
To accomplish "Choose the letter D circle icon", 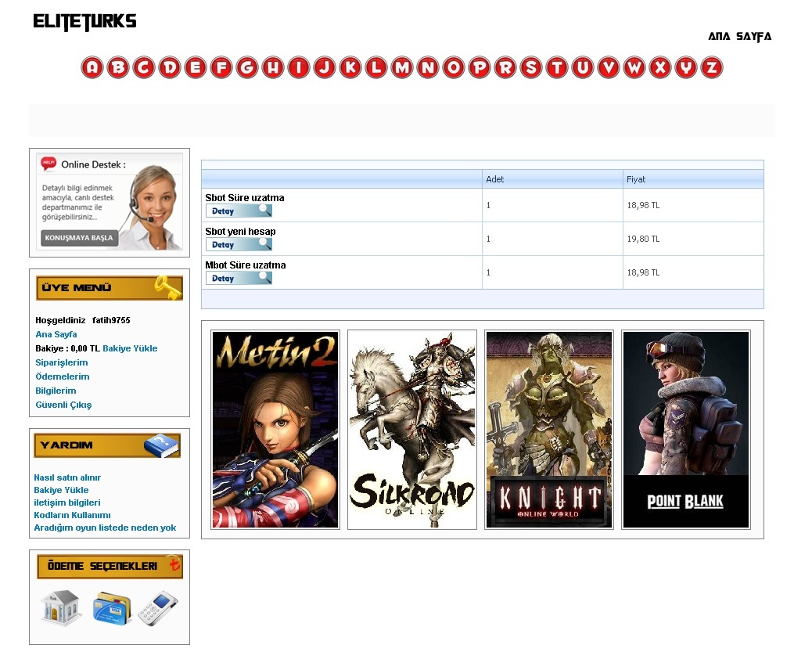I will tap(170, 67).
